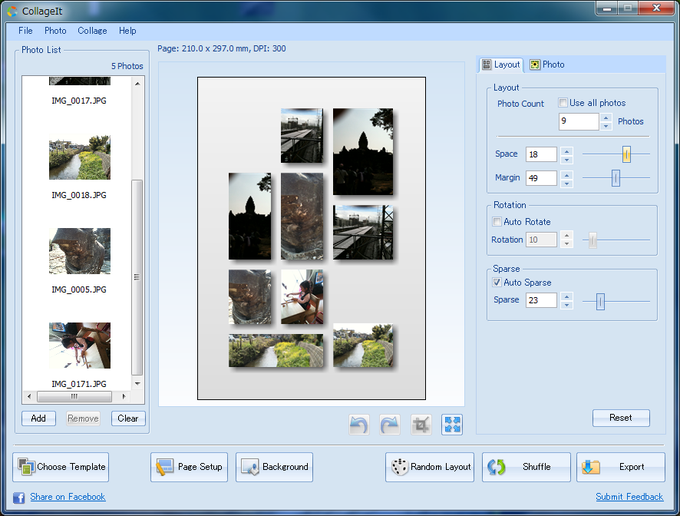Select the girl at table photo in collage
Screen dimensions: 680x516
(x=302, y=297)
